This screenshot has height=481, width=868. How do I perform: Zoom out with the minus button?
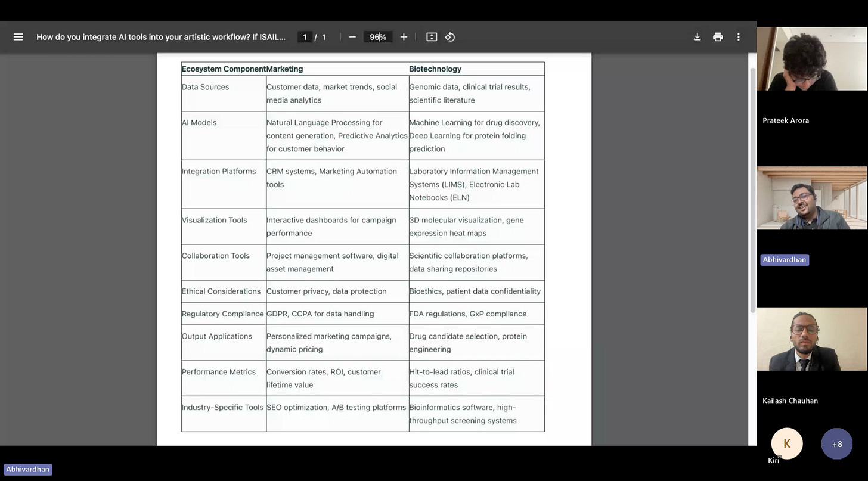pyautogui.click(x=352, y=37)
